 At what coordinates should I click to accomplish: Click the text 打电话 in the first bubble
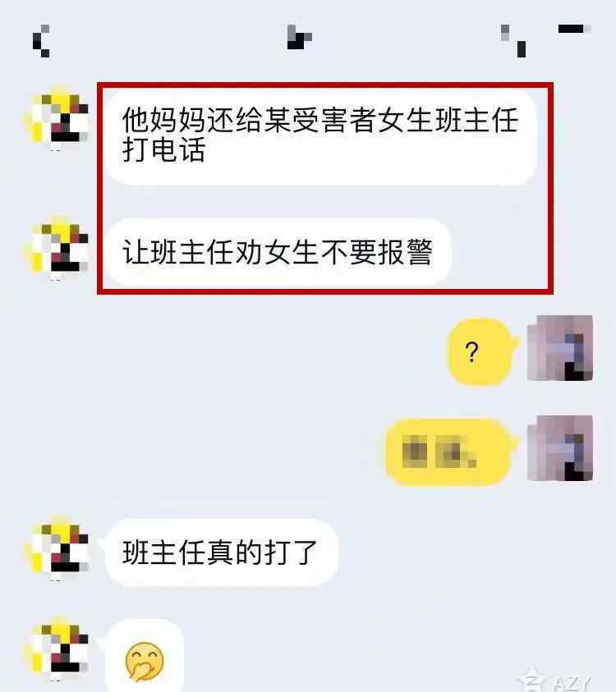163,149
